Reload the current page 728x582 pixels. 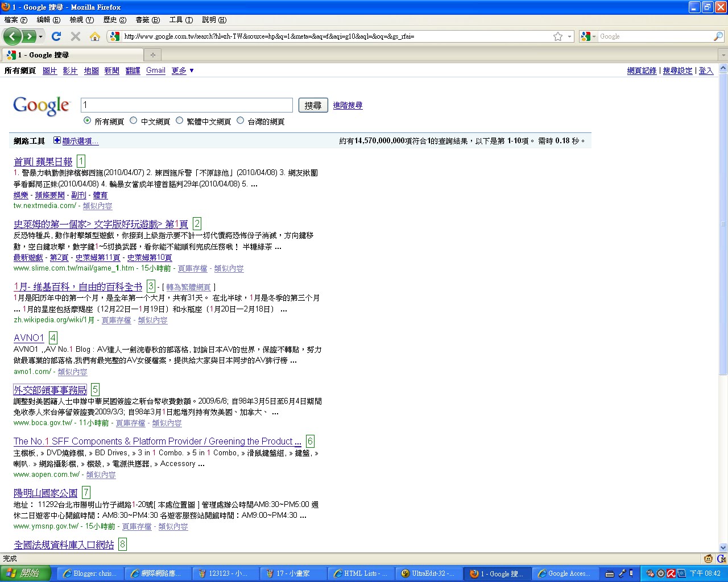pyautogui.click(x=56, y=36)
